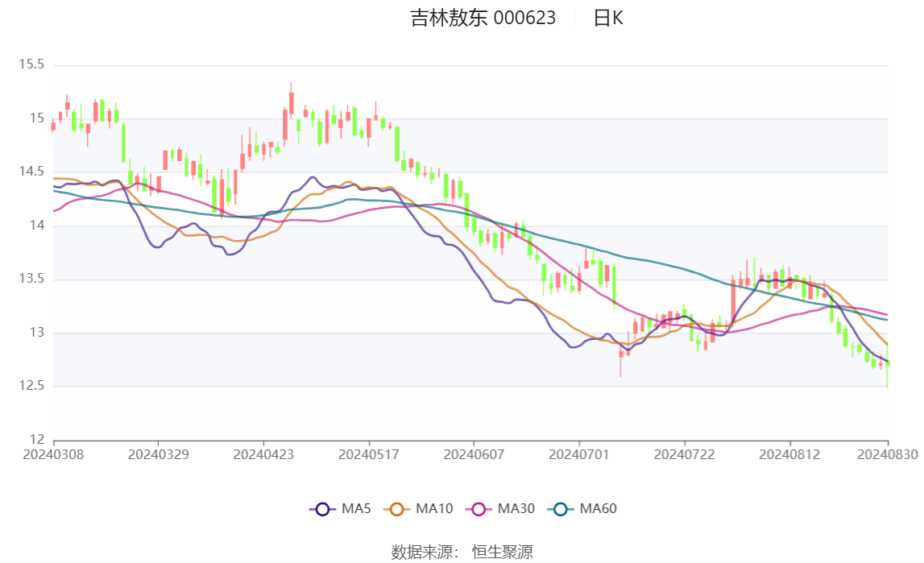
Task: Click the 12 y-axis value
Action: (x=37, y=439)
